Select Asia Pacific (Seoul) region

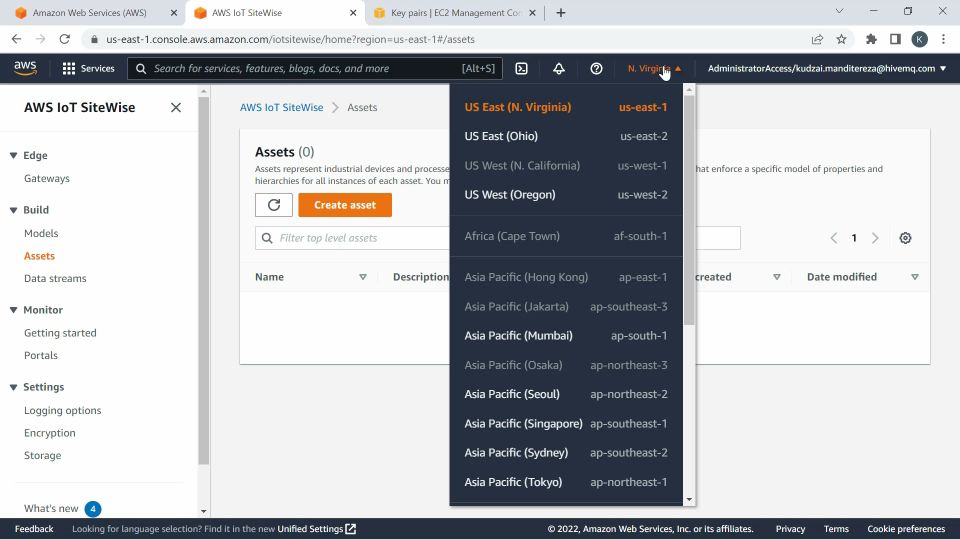pos(566,394)
